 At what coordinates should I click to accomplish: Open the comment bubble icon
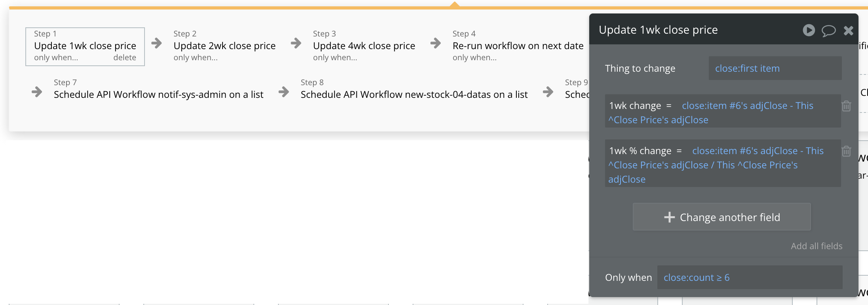tap(828, 30)
